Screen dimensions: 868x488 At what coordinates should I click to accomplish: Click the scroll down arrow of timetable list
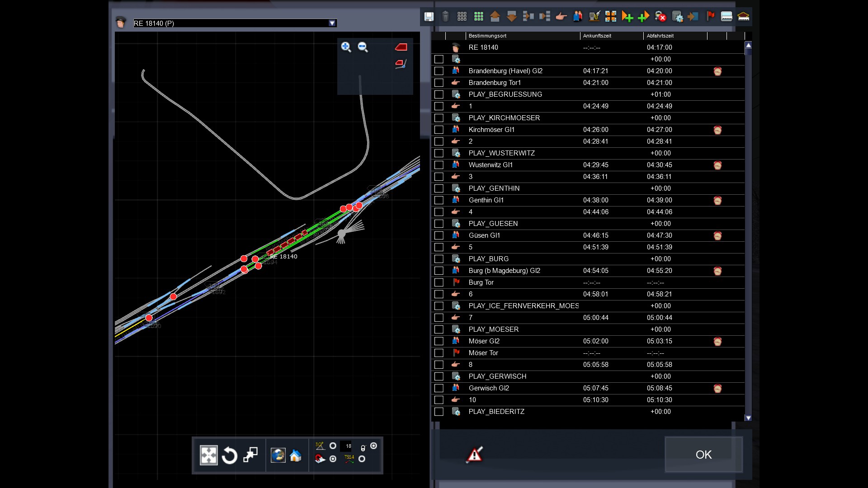[x=748, y=418]
